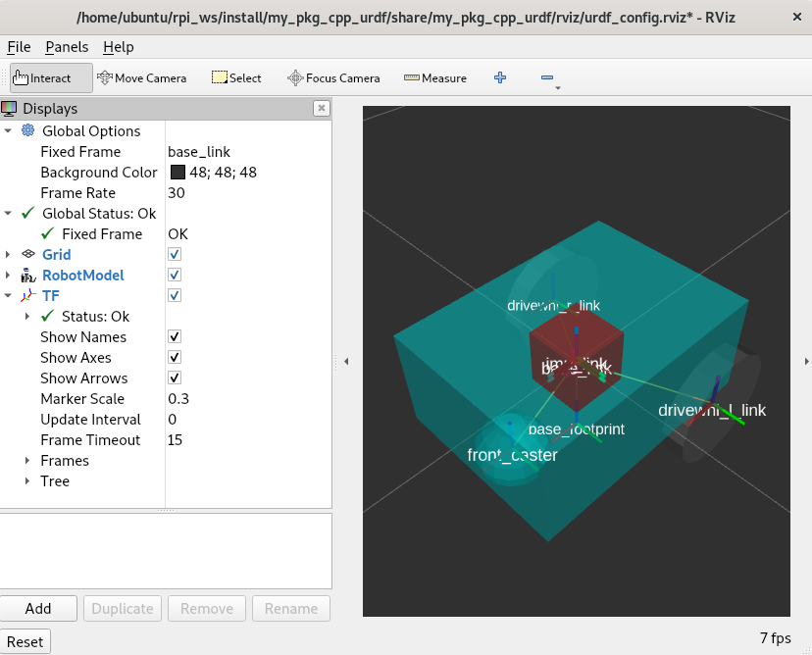Click the Background Color swatch
Image resolution: width=812 pixels, height=655 pixels.
[178, 172]
